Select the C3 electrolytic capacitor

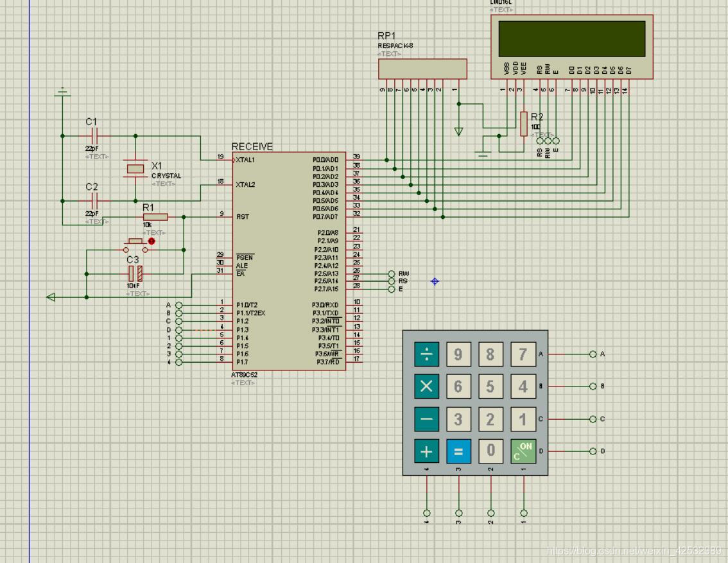135,273
